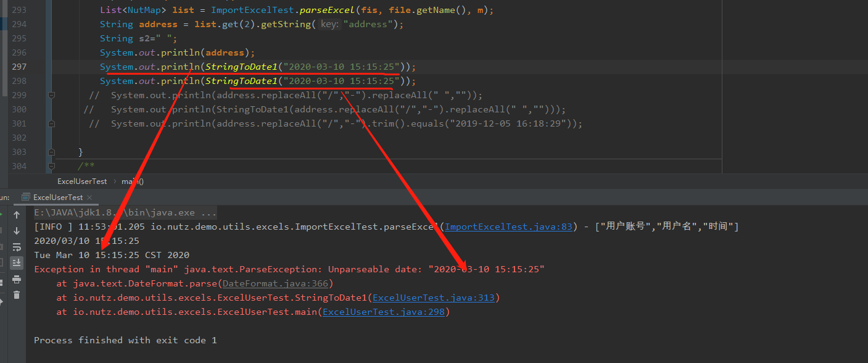Viewport: 868px width, 363px height.
Task: Toggle Soft-Wrap in the run console
Action: pyautogui.click(x=17, y=247)
